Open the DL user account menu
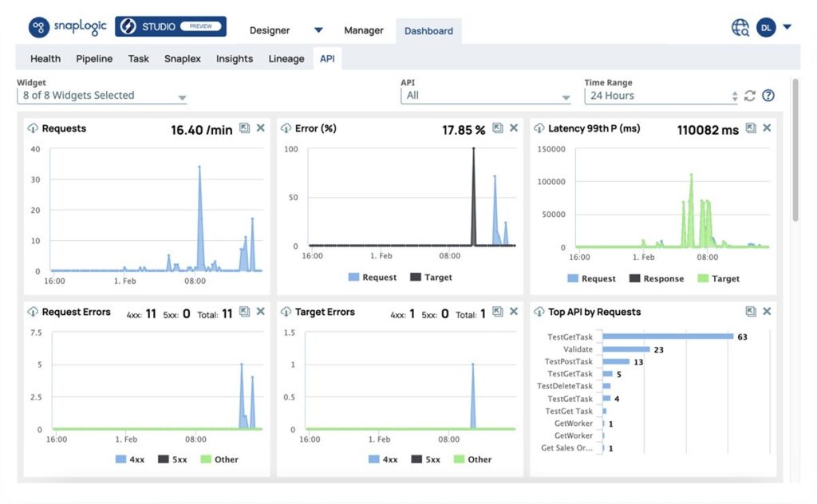Viewport: 817px width, 504px height. point(765,26)
